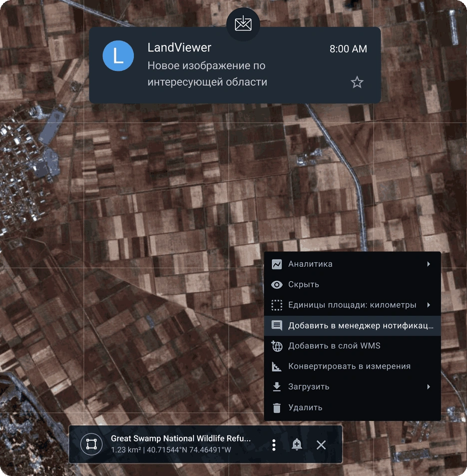
Task: Click the inbox envelope icon above the notification
Action: [x=243, y=23]
